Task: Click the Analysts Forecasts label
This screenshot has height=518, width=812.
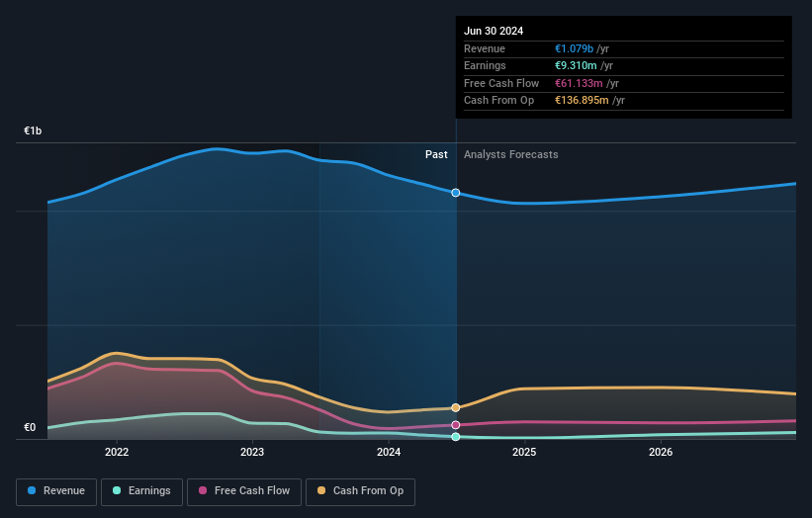Action: click(511, 154)
